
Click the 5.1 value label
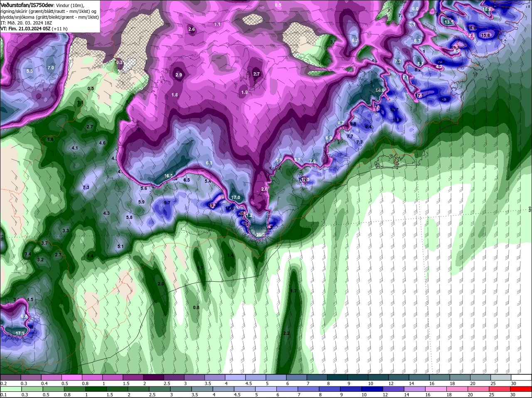click(x=121, y=246)
